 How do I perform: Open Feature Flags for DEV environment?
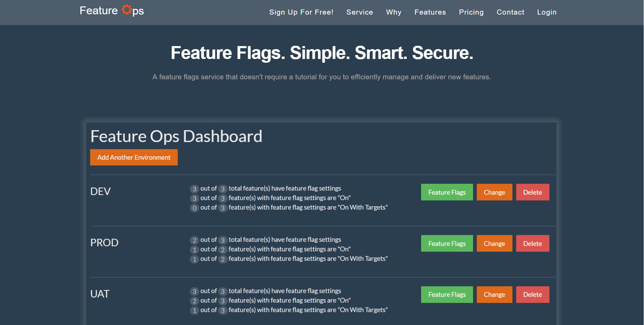click(x=447, y=192)
